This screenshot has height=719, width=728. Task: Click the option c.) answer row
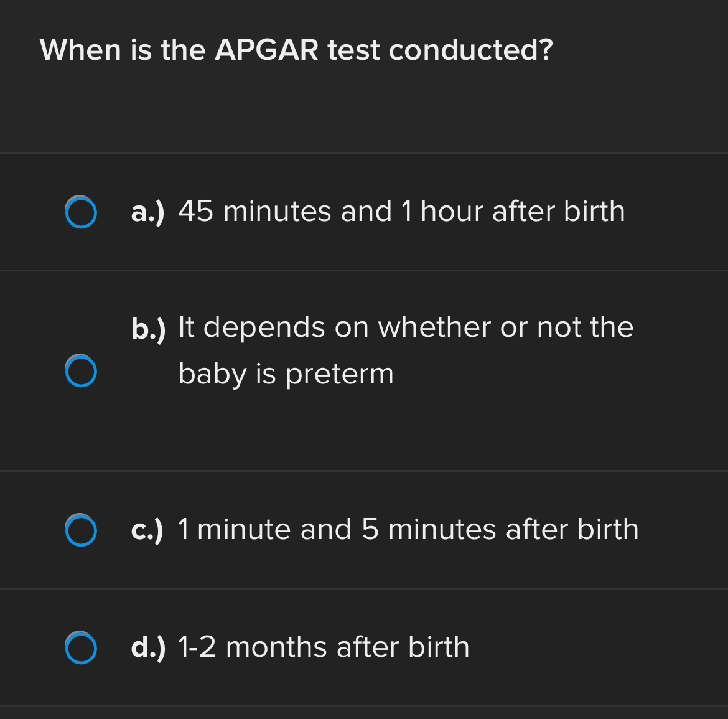pos(364,530)
